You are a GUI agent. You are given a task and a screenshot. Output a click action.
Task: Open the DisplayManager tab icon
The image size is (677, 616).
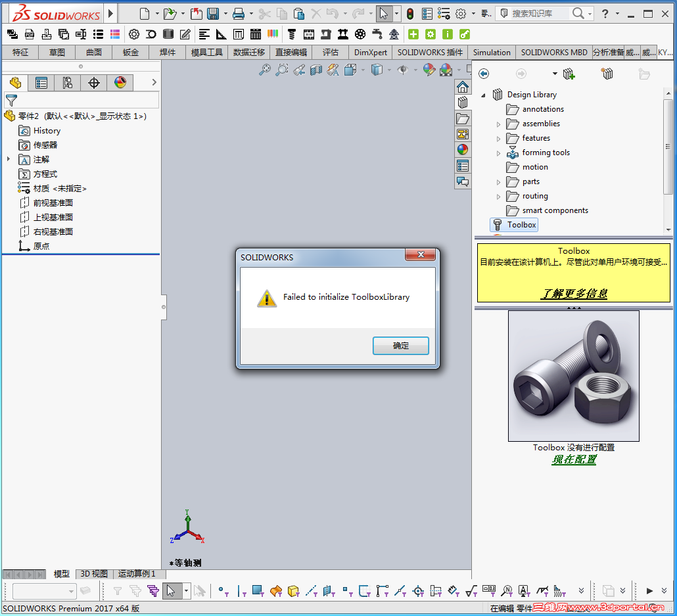pyautogui.click(x=120, y=83)
